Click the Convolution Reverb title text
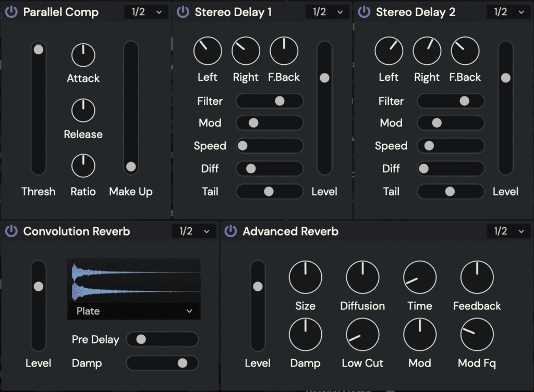534x392 pixels. [77, 231]
